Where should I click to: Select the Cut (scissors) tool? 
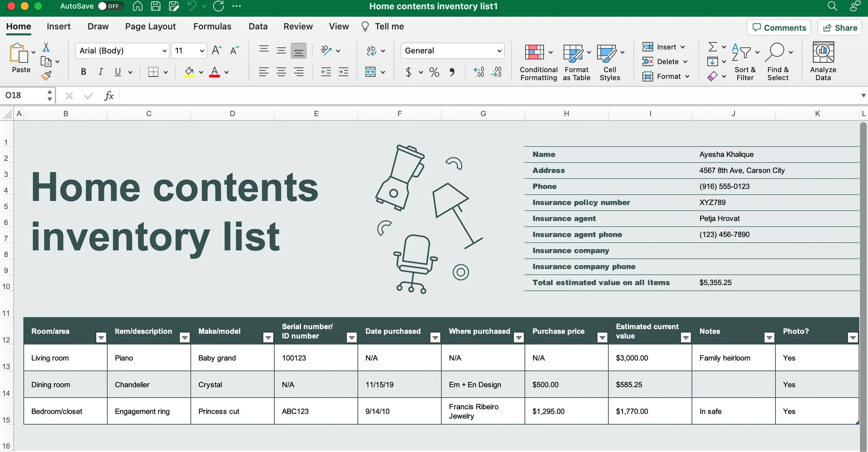[x=46, y=47]
